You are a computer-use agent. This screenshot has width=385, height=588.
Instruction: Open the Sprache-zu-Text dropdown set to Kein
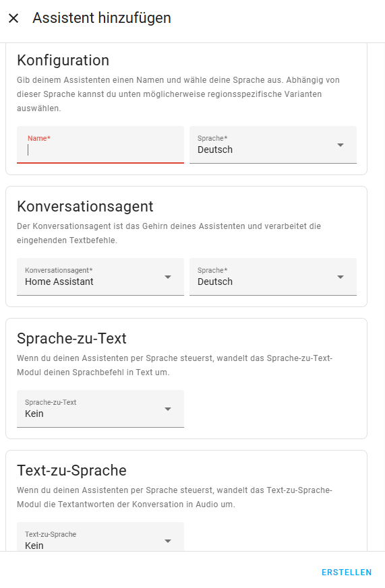click(x=100, y=409)
